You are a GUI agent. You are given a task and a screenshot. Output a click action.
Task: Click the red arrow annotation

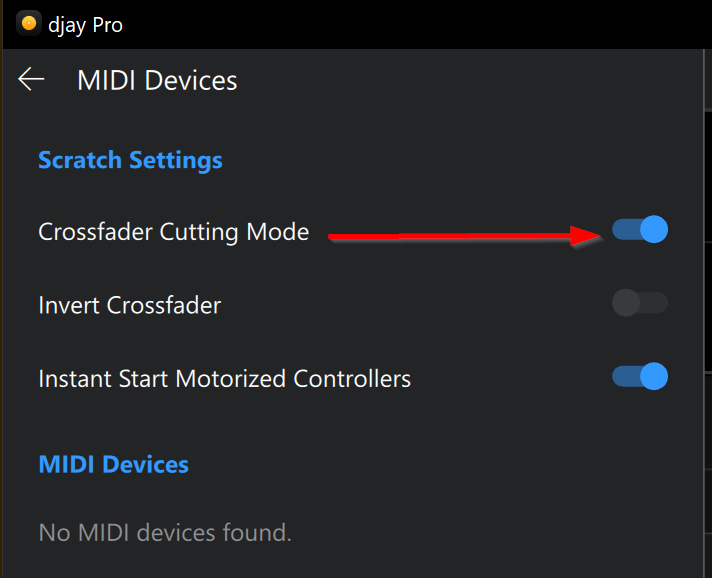coord(450,237)
